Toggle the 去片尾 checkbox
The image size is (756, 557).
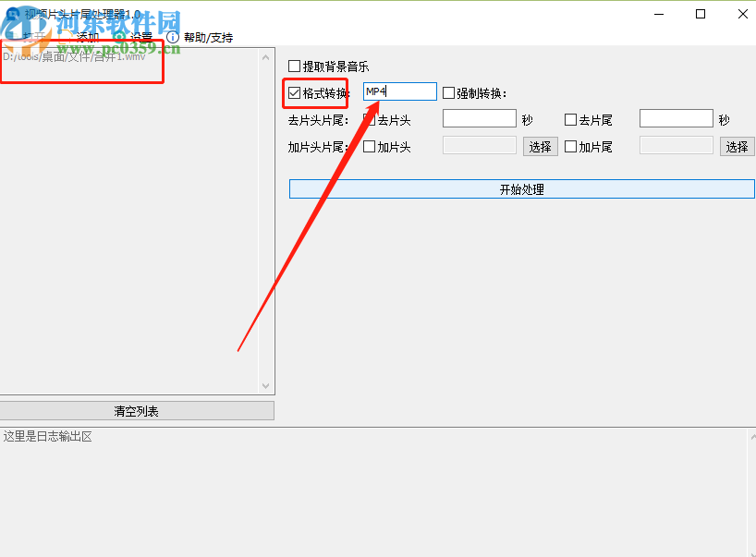570,119
